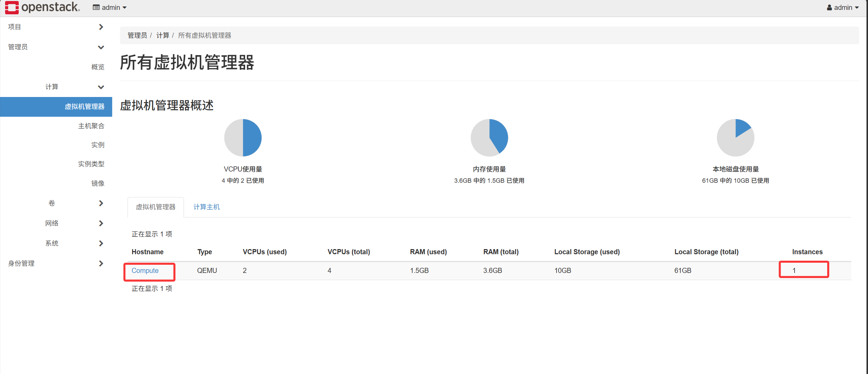Open the admin user menu
The image size is (868, 374).
[x=843, y=7]
